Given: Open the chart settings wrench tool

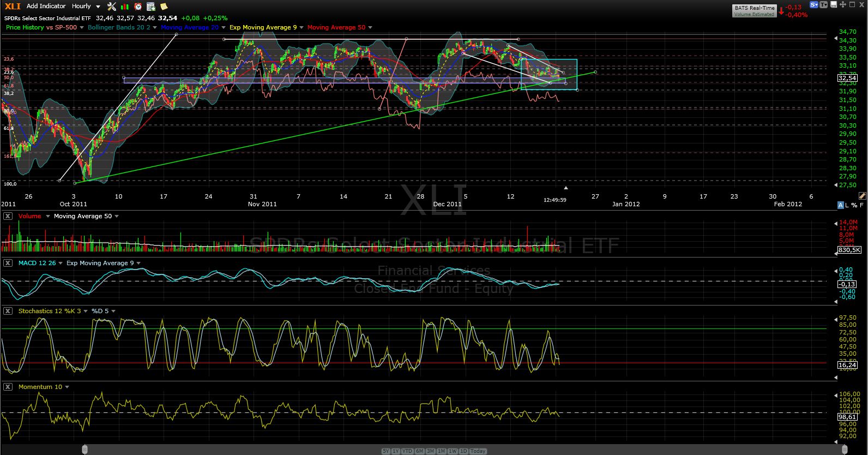Looking at the screenshot, I should [x=112, y=7].
